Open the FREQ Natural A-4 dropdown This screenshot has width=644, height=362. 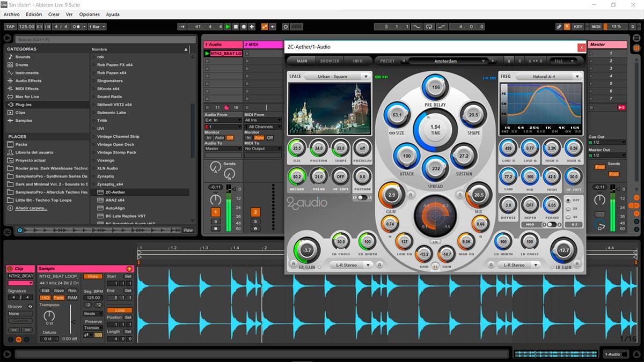click(549, 77)
